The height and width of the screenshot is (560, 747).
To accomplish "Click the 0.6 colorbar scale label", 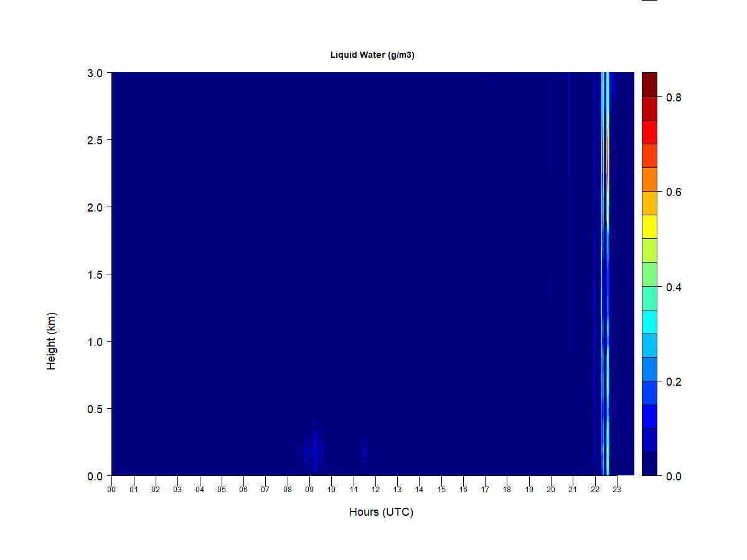I will pos(674,192).
